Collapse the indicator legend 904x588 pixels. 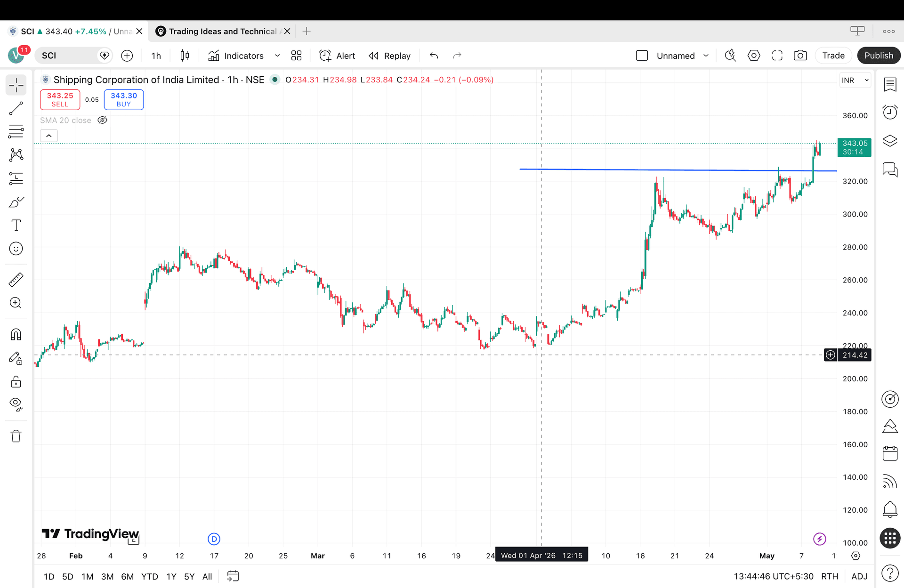coord(49,136)
